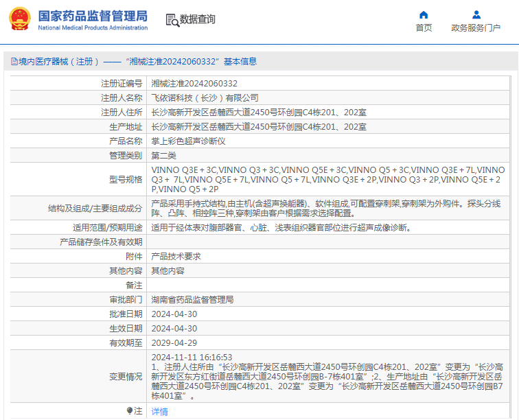The height and width of the screenshot is (420, 519).
Task: Click the 注册人名称 label
Action: 122,98
